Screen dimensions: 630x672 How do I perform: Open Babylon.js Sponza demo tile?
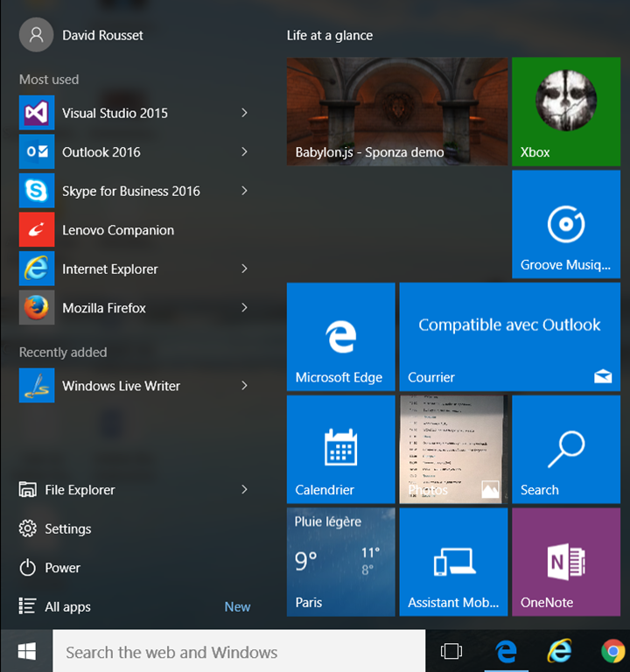pos(397,112)
